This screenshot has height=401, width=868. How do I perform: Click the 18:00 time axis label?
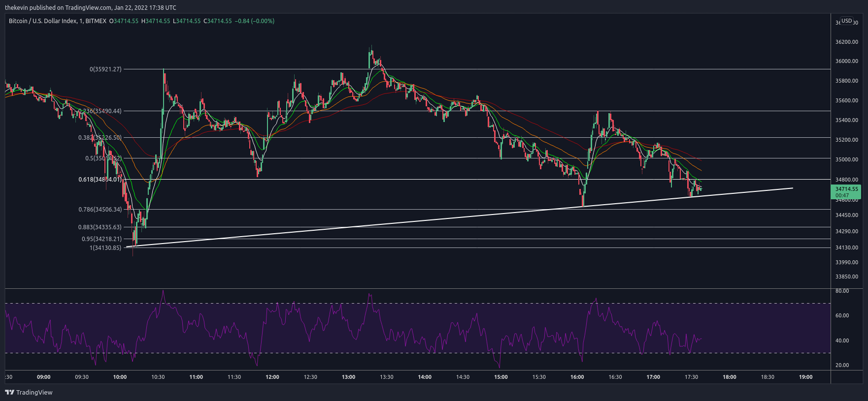pos(730,377)
